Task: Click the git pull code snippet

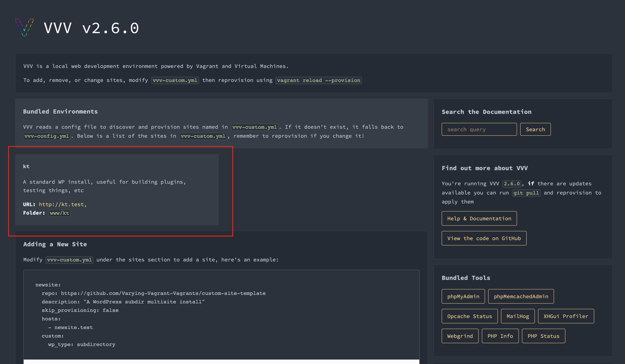Action: coord(526,193)
